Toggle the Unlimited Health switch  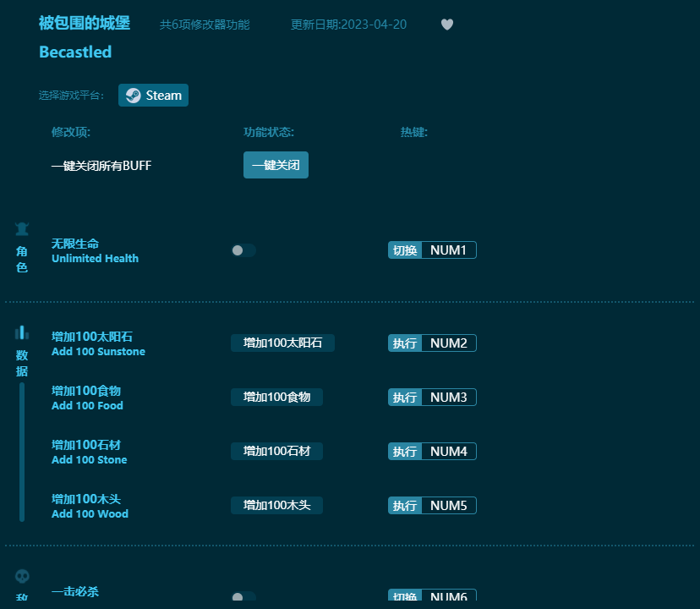(x=243, y=250)
